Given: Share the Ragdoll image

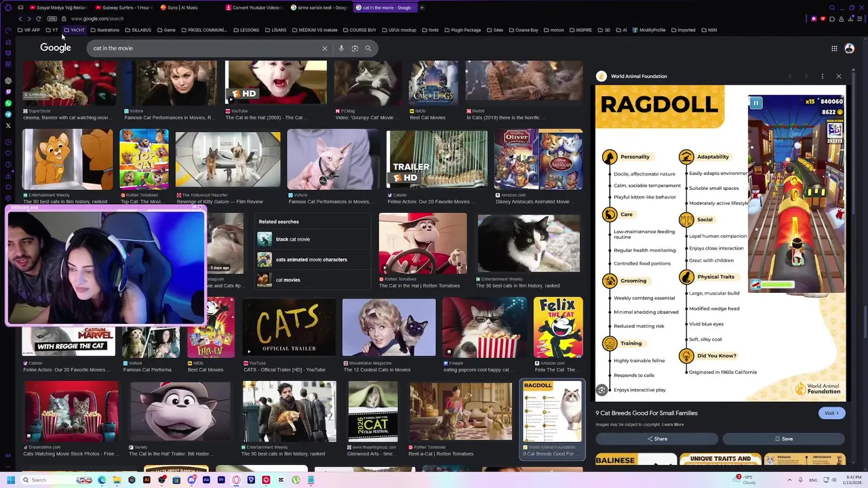Looking at the screenshot, I should pos(656,439).
